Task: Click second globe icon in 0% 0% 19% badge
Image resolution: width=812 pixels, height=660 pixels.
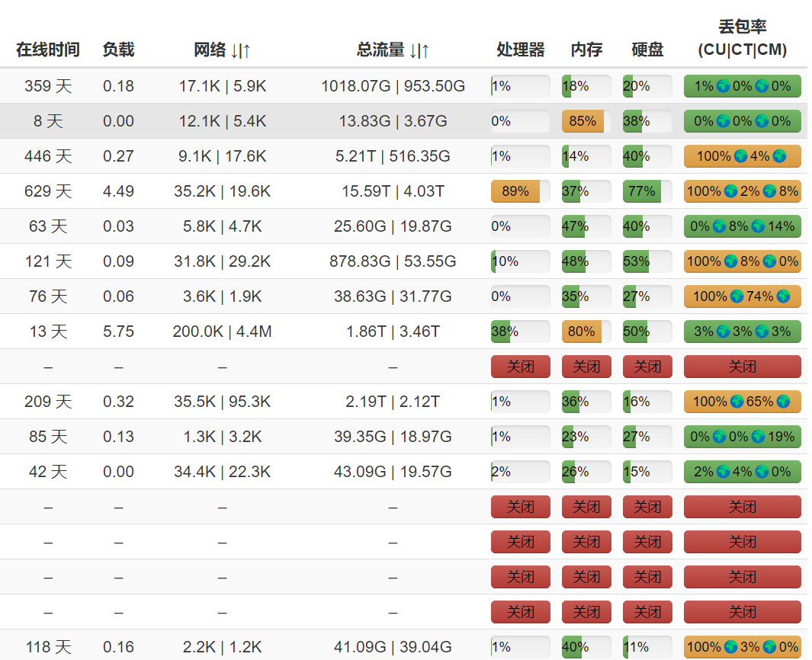Action: point(759,437)
